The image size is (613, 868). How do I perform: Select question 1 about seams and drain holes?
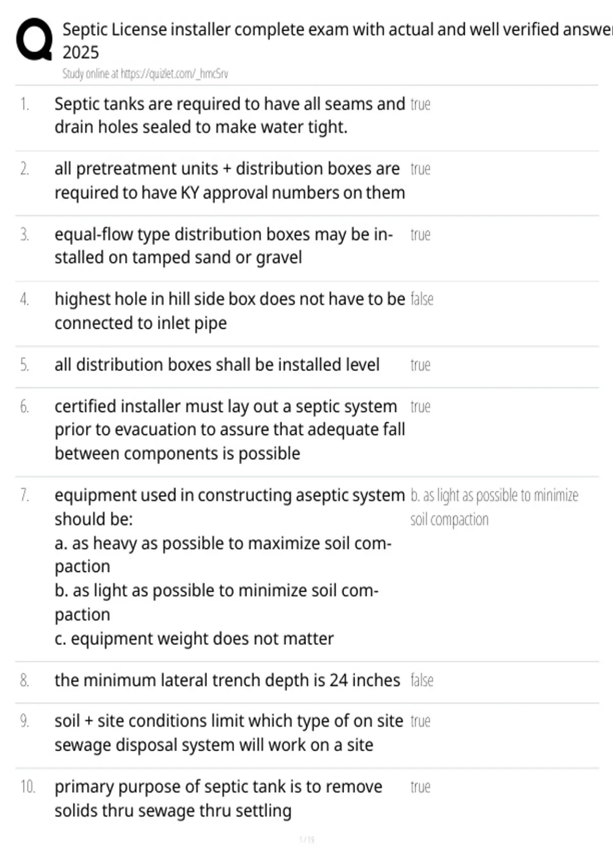coord(230,115)
